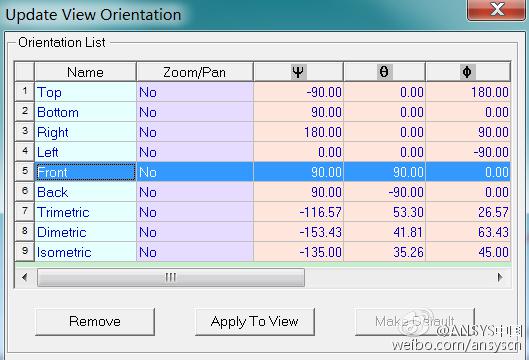Click the Apply To View button

click(x=255, y=322)
